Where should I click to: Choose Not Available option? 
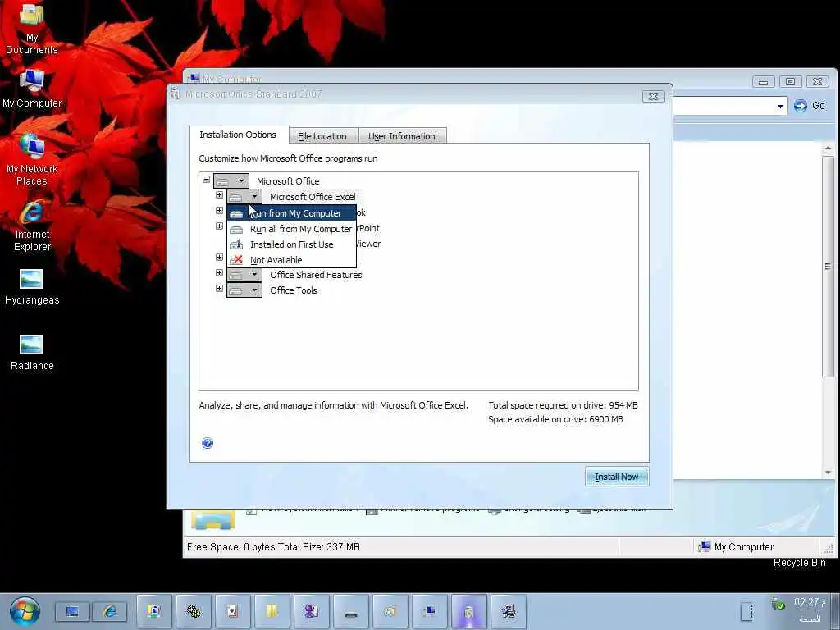[x=291, y=260]
